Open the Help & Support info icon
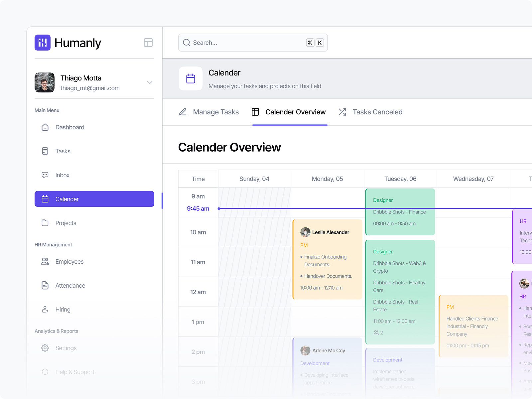 coord(45,372)
